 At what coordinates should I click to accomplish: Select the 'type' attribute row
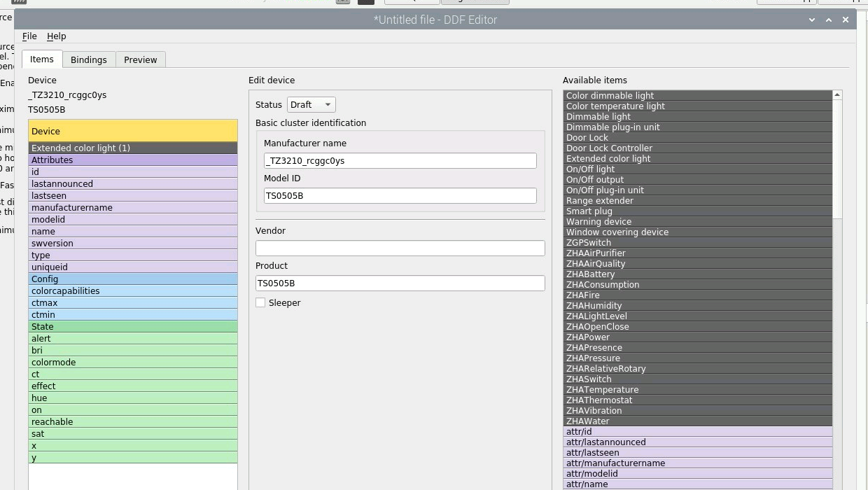(133, 255)
